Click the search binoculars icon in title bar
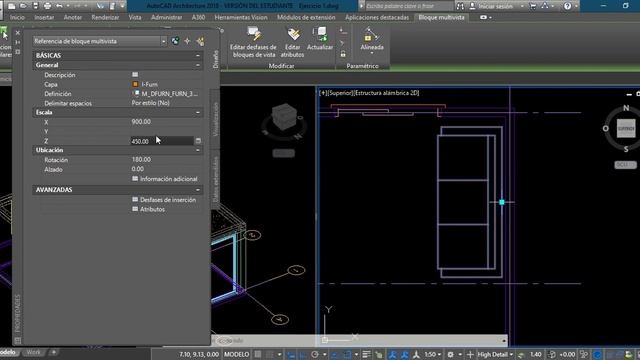The width and height of the screenshot is (640, 360). pyautogui.click(x=460, y=6)
